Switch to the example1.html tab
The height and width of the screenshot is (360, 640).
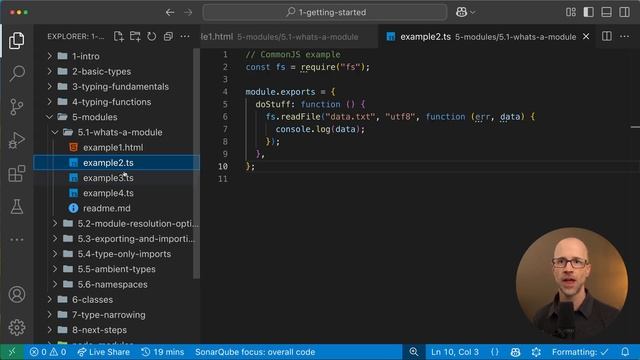coord(290,36)
